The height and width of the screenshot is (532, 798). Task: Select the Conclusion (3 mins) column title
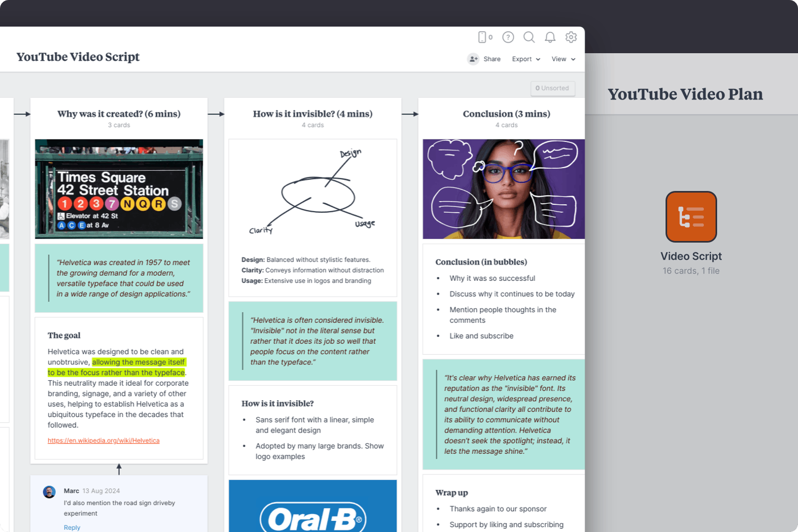506,114
